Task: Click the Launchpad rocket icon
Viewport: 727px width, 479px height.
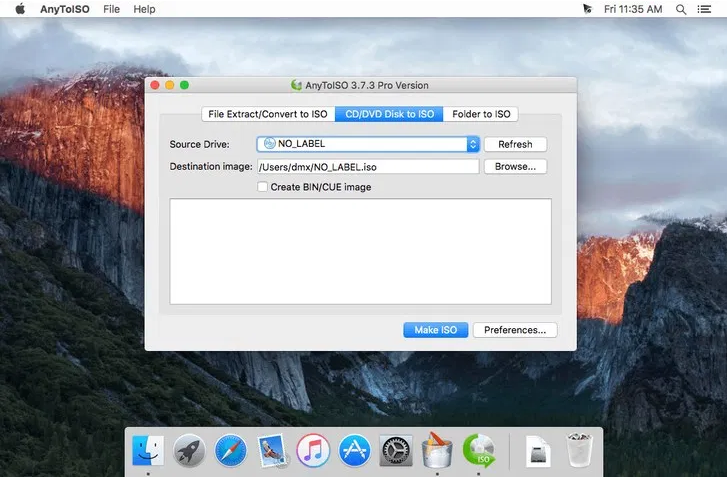Action: (x=189, y=451)
